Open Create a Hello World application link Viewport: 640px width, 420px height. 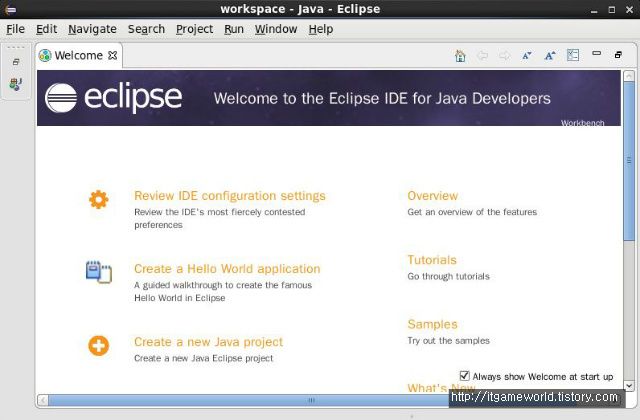(227, 269)
